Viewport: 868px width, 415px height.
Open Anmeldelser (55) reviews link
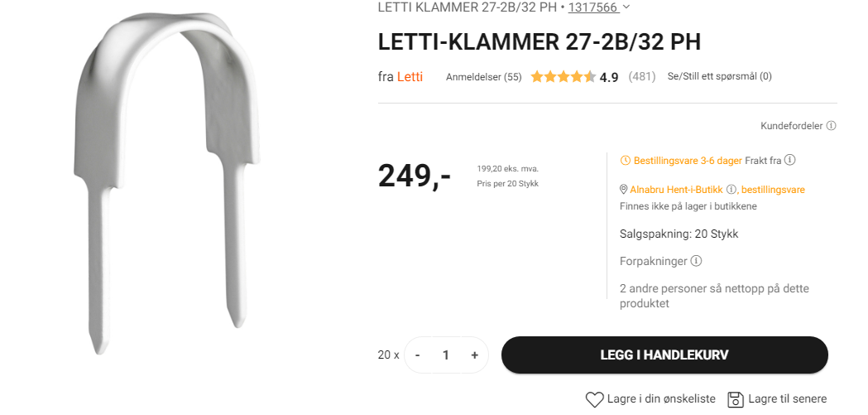(x=483, y=77)
